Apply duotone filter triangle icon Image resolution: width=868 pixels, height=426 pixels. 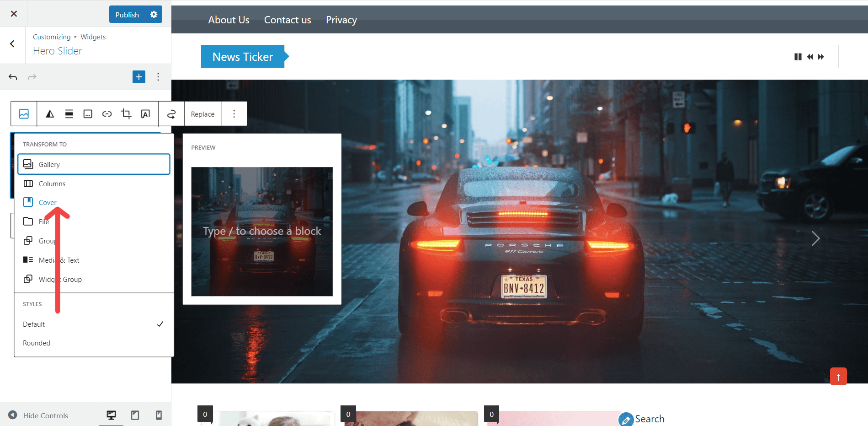[50, 114]
